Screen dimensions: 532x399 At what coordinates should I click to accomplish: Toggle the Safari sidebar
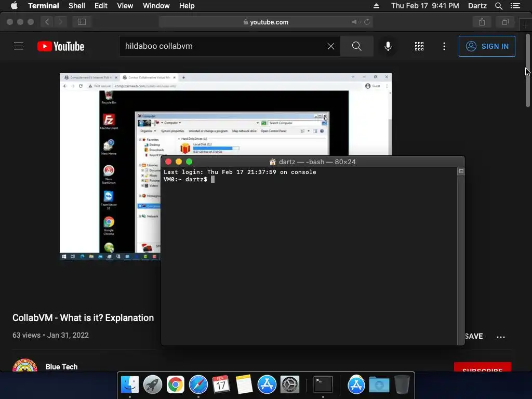tap(82, 22)
